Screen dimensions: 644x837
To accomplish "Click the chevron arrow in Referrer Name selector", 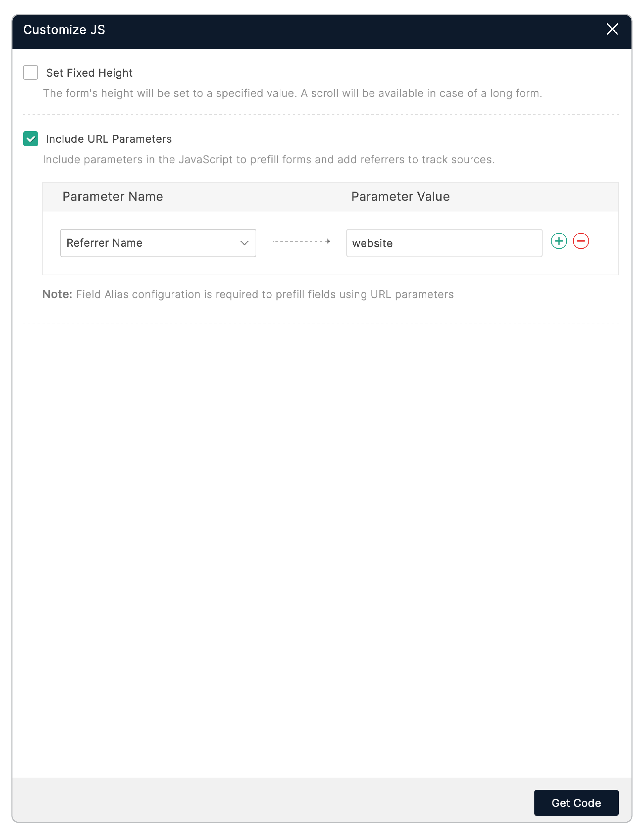I will pyautogui.click(x=244, y=243).
